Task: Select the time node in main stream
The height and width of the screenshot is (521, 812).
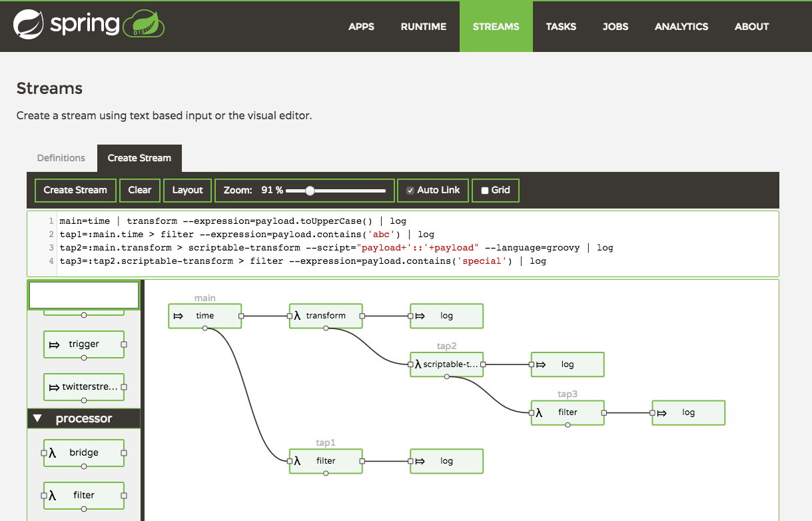Action: (x=205, y=316)
